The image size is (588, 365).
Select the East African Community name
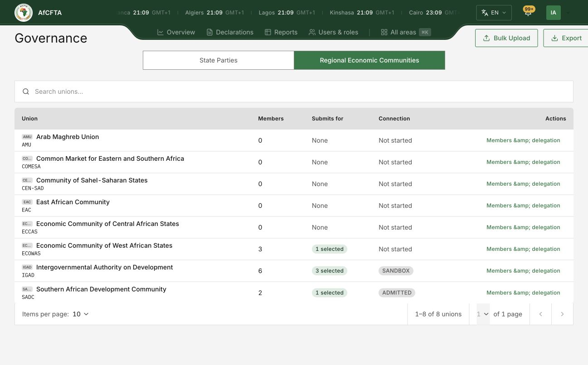pos(73,202)
